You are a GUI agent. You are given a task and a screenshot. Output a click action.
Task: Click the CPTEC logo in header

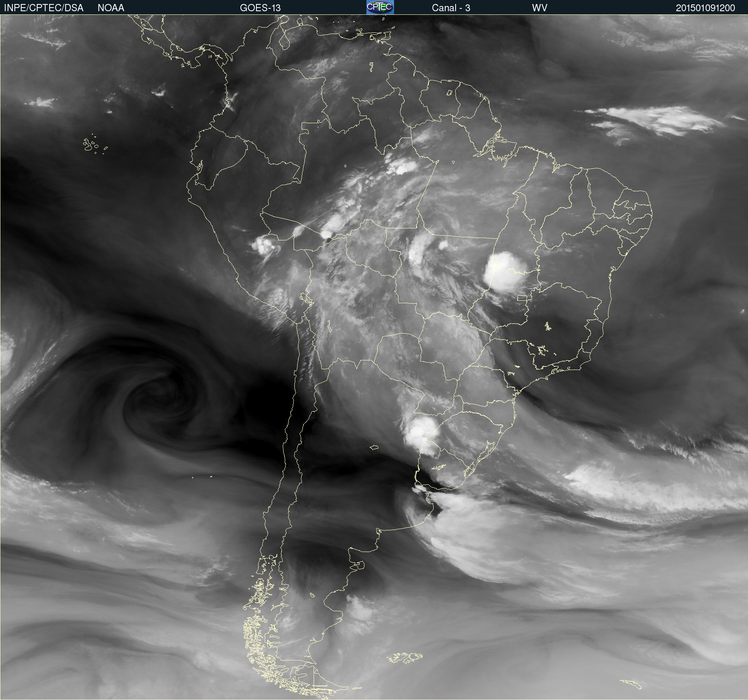[380, 7]
